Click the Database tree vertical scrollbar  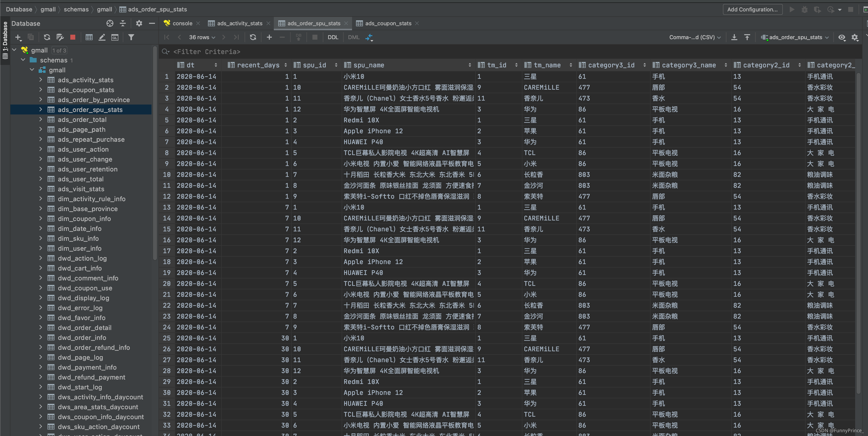155,153
